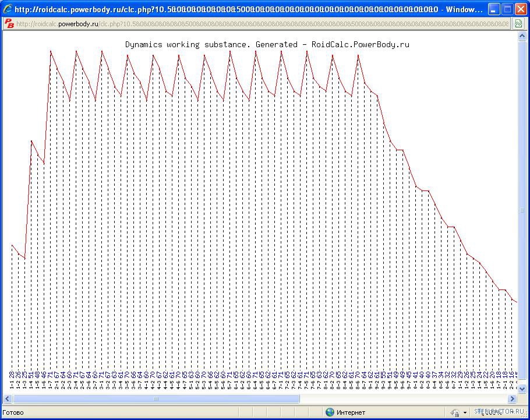This screenshot has height=420, width=530.
Task: Click the address bar URL field
Action: point(262,23)
